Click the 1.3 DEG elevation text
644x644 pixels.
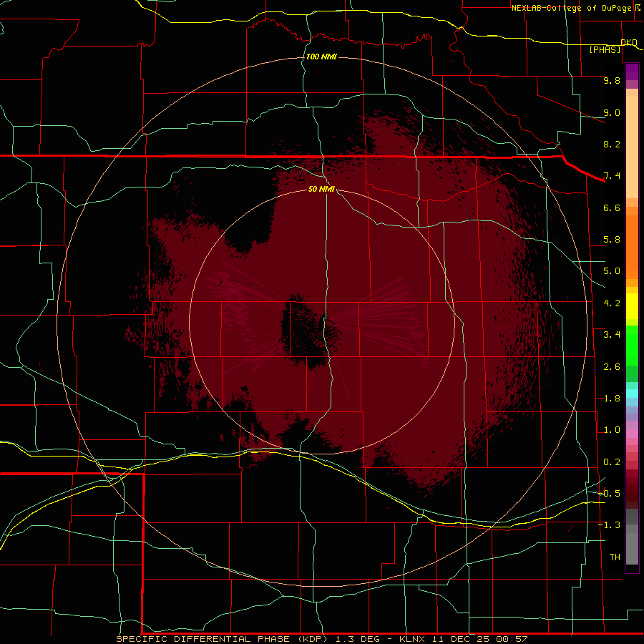(358, 639)
